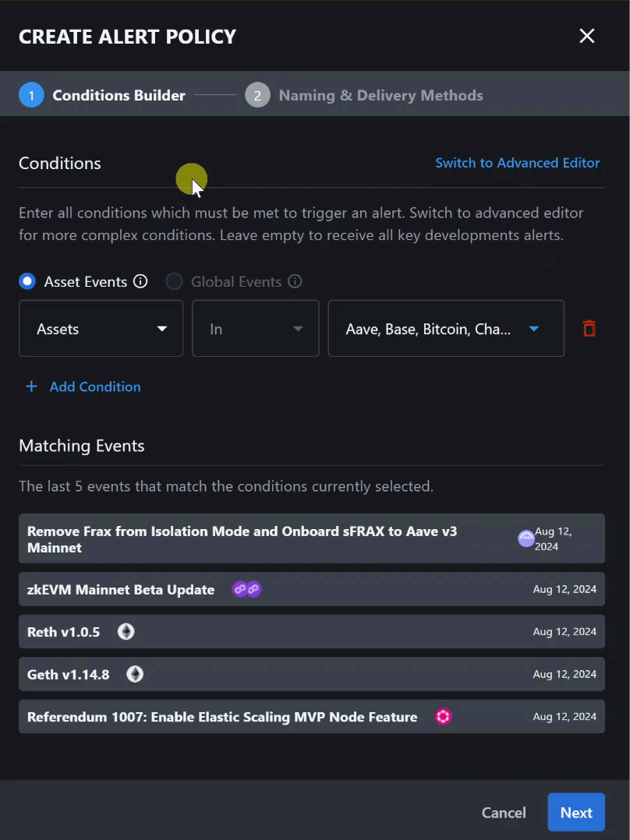Open the Assets condition dropdown
630x840 pixels.
pos(101,328)
